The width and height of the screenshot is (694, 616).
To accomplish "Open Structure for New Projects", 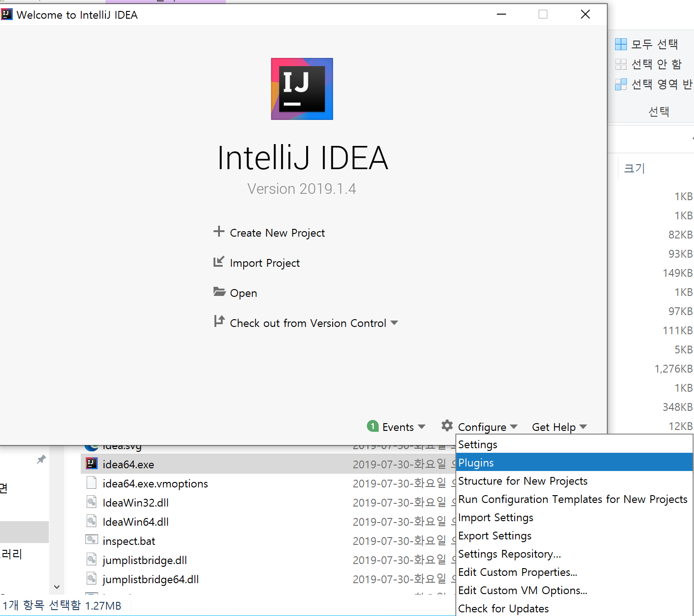I will pos(574,481).
